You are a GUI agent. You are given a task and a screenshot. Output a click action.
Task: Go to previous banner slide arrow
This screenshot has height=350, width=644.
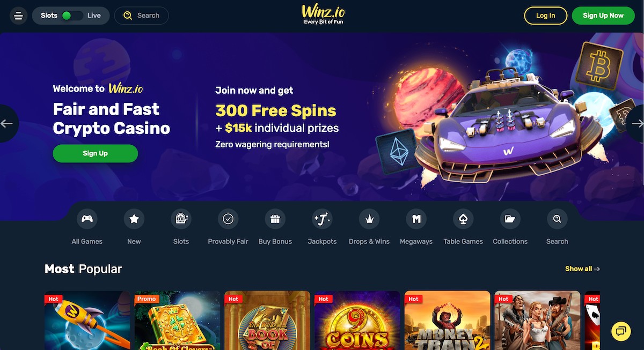pyautogui.click(x=8, y=124)
